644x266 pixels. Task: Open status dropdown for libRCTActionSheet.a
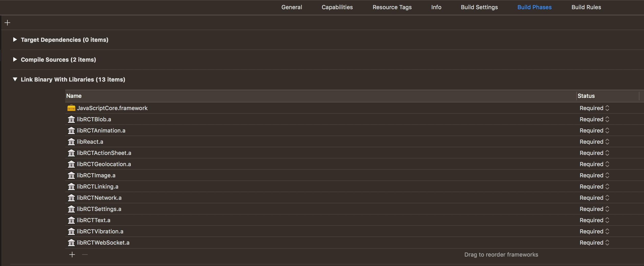(595, 153)
